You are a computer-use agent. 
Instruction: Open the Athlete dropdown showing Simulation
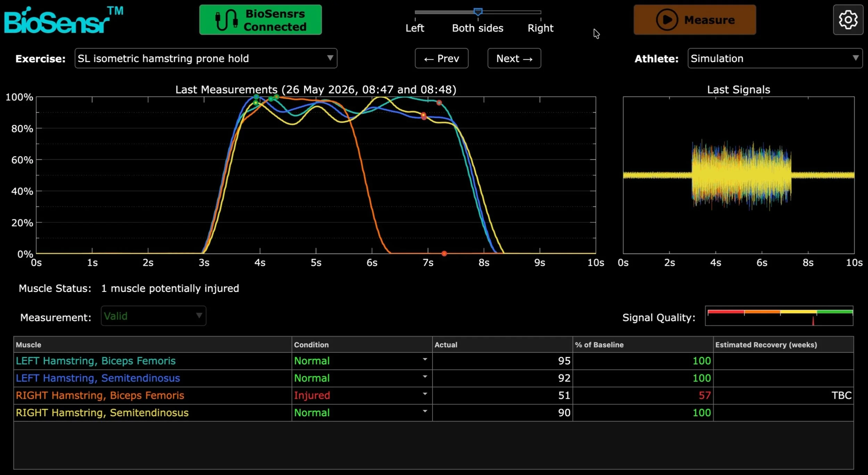[x=775, y=58]
